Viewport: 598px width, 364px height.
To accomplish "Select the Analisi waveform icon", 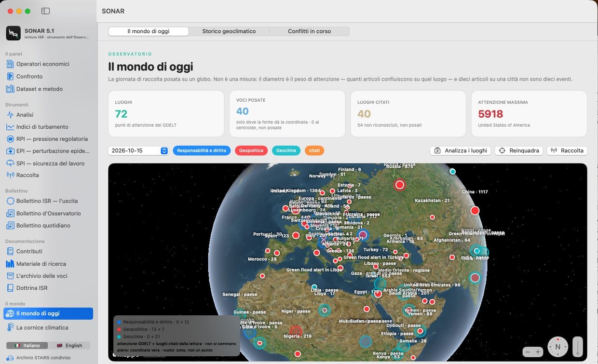I will [x=10, y=115].
